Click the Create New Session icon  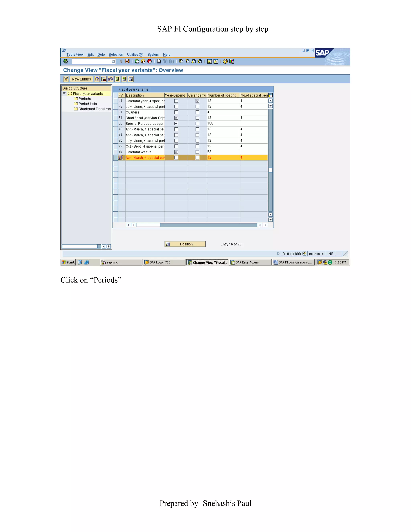coord(209,61)
